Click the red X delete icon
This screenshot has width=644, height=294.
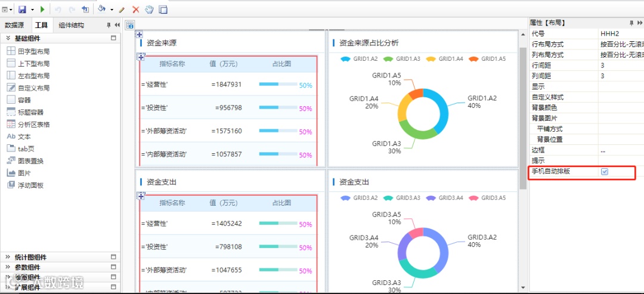[136, 9]
